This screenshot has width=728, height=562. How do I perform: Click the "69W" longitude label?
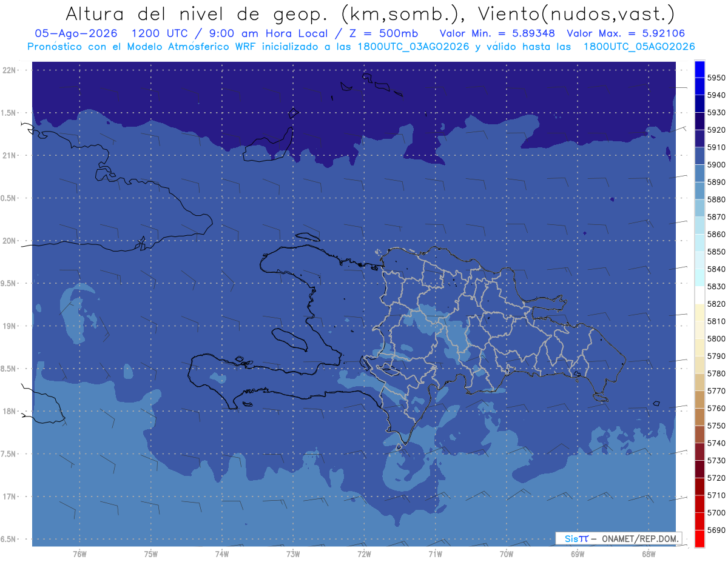(x=578, y=554)
